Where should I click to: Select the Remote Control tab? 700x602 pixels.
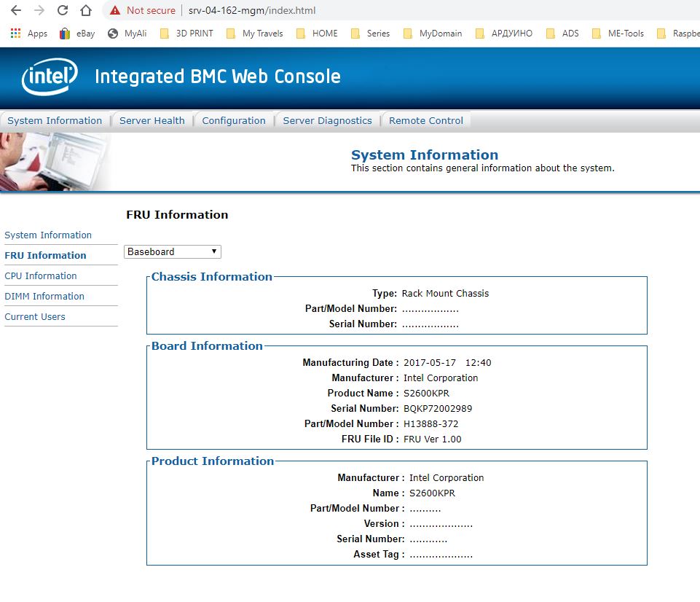click(425, 121)
